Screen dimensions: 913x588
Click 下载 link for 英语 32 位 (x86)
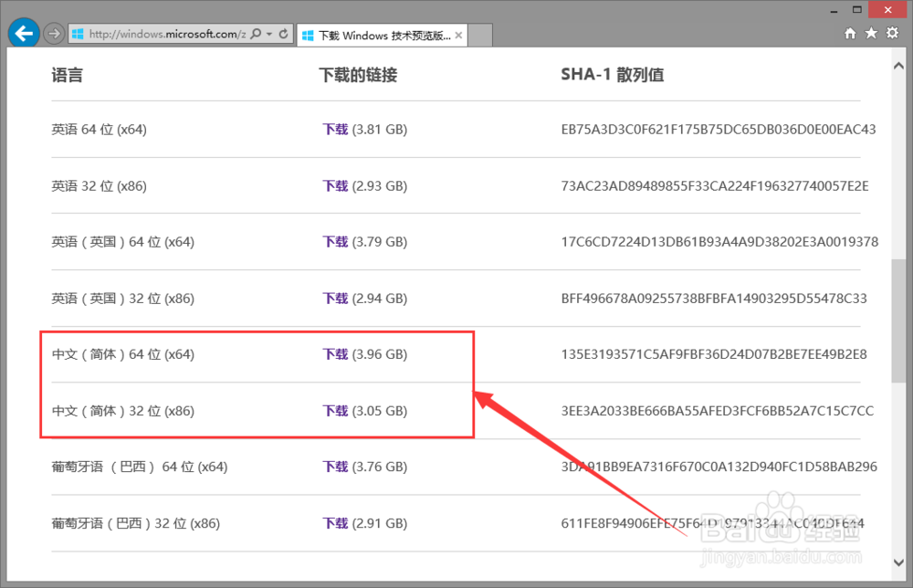tap(335, 185)
